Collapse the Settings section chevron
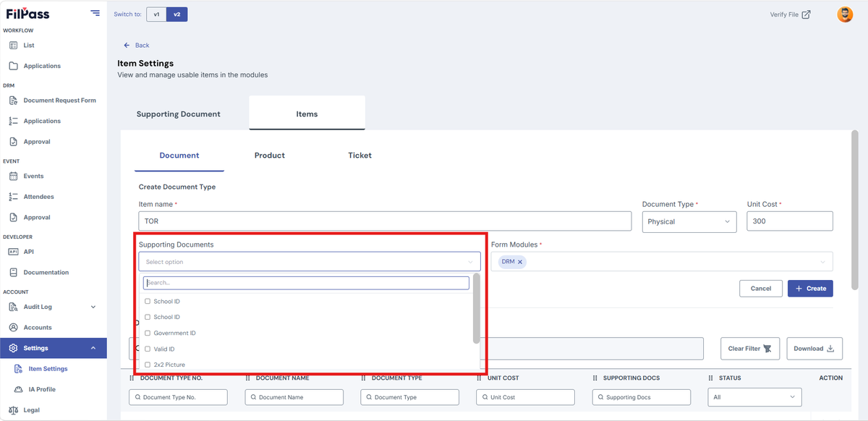 coord(93,348)
